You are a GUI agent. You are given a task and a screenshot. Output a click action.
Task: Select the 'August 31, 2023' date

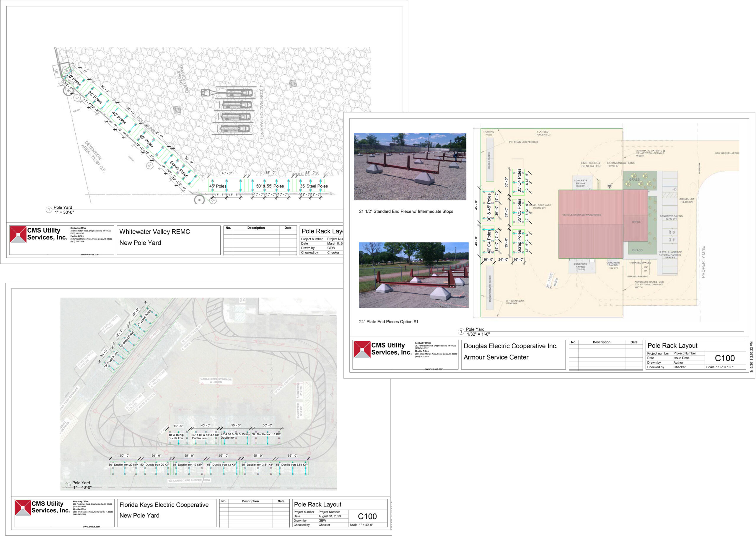[x=330, y=516]
